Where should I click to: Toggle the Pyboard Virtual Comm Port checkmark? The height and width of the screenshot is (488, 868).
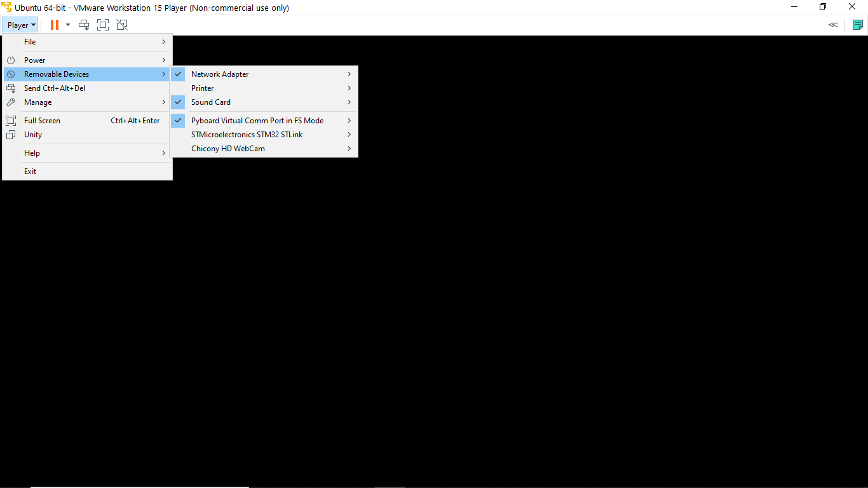tap(179, 121)
